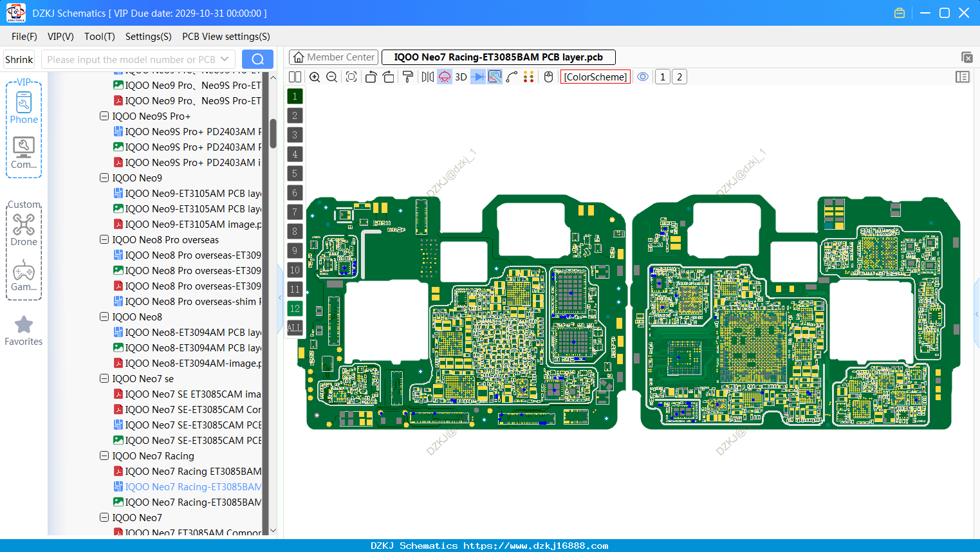Switch to 3D view mode
The height and width of the screenshot is (552, 980).
pos(461,77)
